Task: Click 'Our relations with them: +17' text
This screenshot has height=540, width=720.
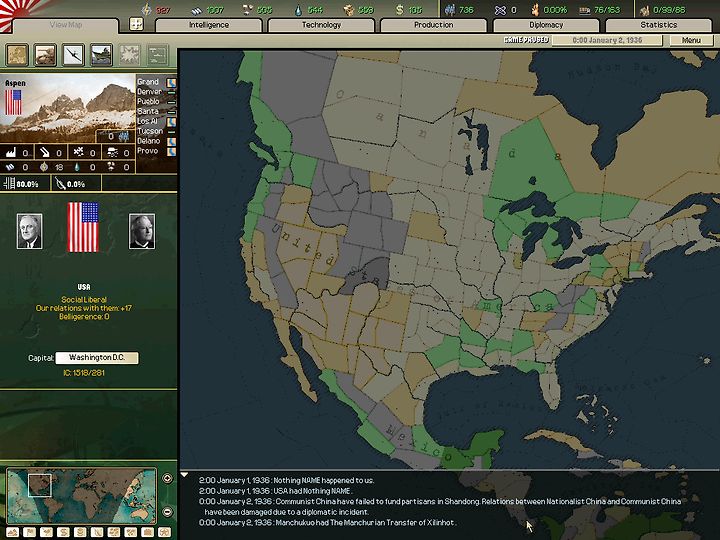Action: (84, 308)
